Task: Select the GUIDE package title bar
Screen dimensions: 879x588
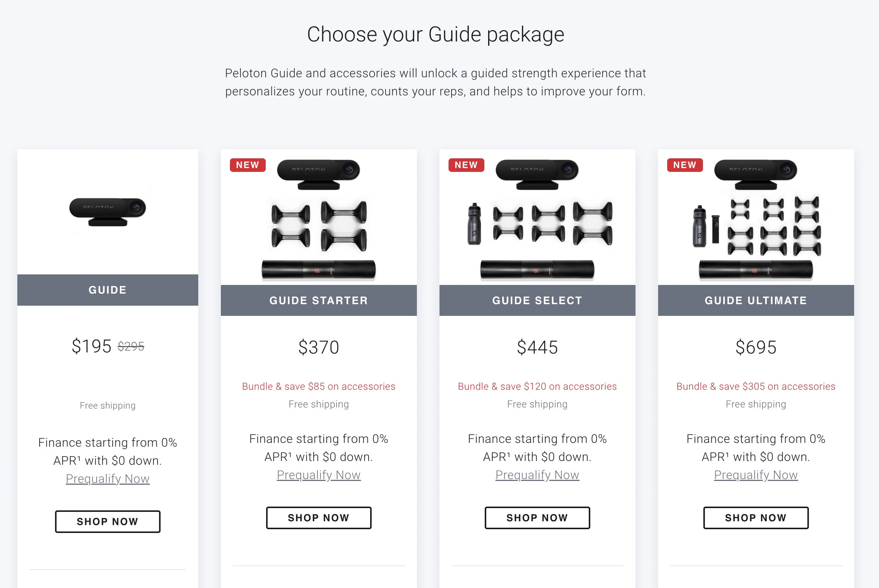Action: tap(107, 289)
